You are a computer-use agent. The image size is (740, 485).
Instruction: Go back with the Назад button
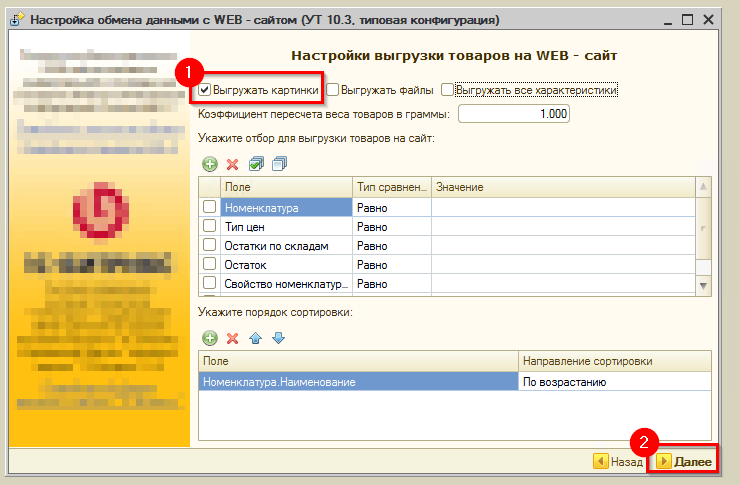618,461
